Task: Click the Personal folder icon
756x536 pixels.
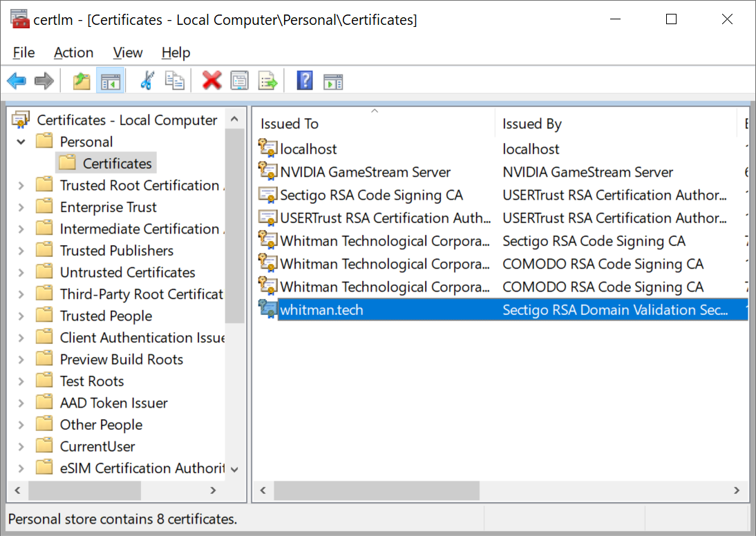Action: 44,141
